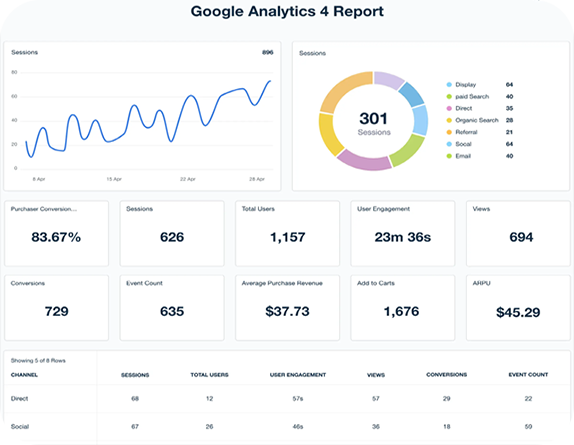Click event count 59 in Social row
The image size is (574, 445).
pos(528,426)
